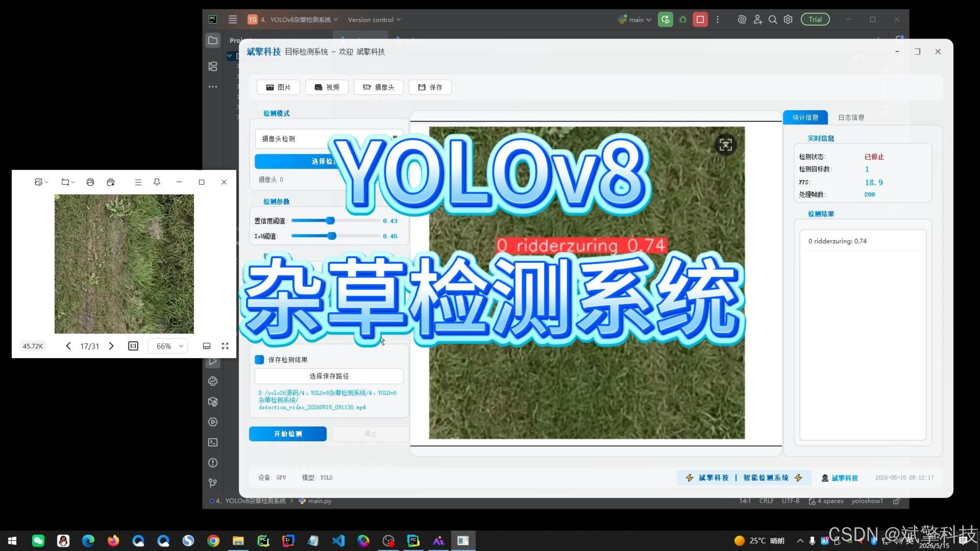Open Python Console icon in left sidebar

pos(213,381)
